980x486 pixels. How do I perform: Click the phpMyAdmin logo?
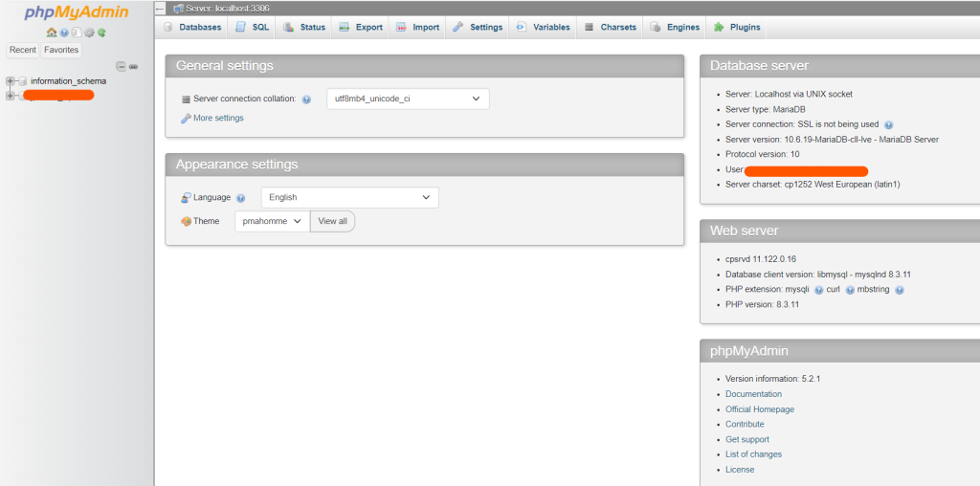point(77,12)
